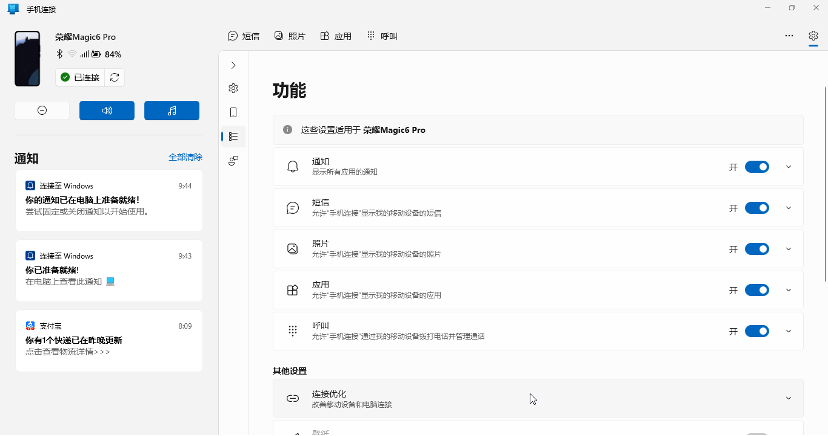
Task: Open the three-dot more options menu
Action: click(x=789, y=36)
